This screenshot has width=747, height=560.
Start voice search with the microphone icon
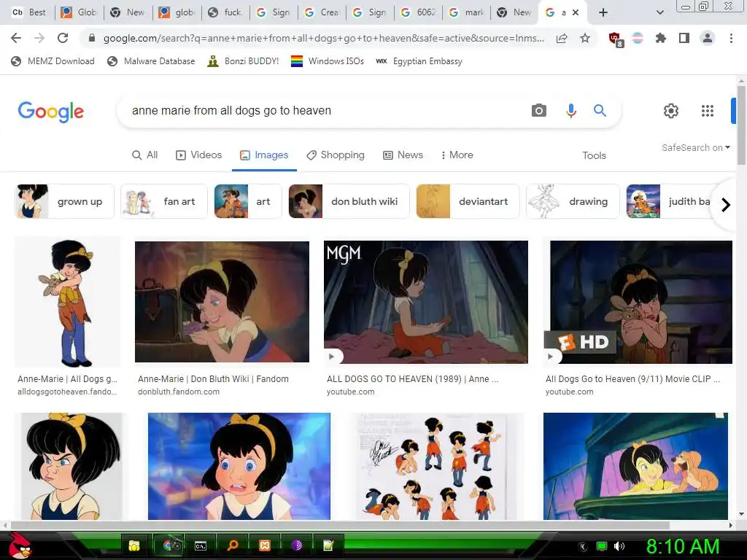click(x=570, y=111)
